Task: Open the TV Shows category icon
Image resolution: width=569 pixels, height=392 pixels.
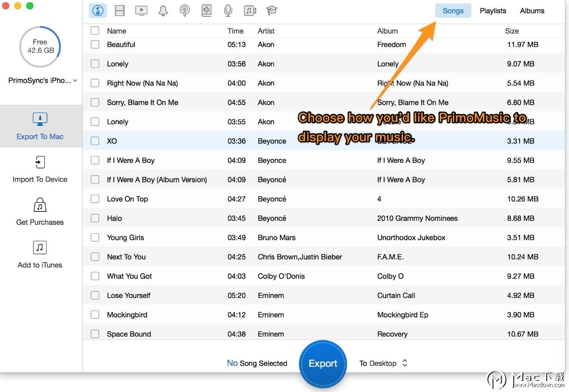Action: pos(141,11)
